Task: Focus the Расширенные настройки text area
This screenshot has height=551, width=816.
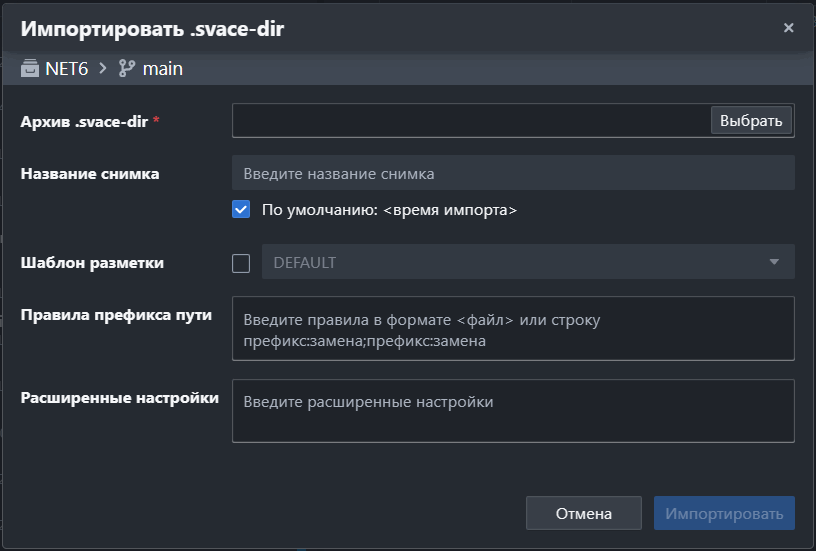Action: [513, 411]
